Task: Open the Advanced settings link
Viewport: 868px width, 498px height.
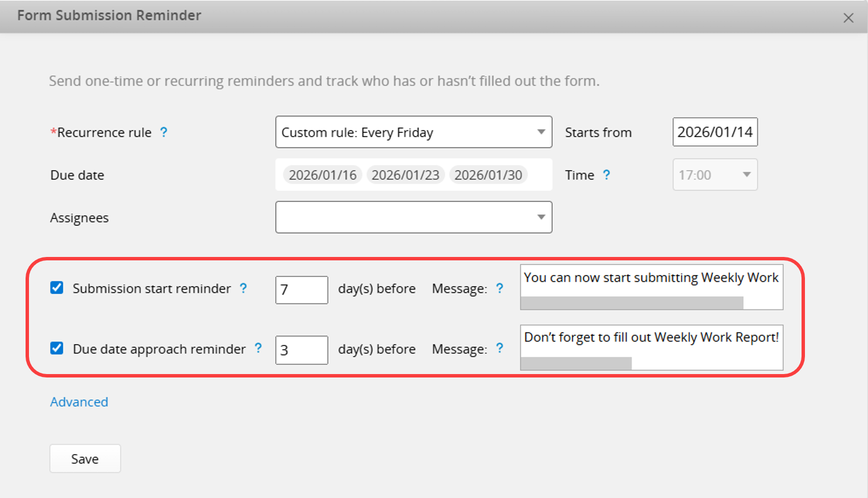Action: (79, 402)
